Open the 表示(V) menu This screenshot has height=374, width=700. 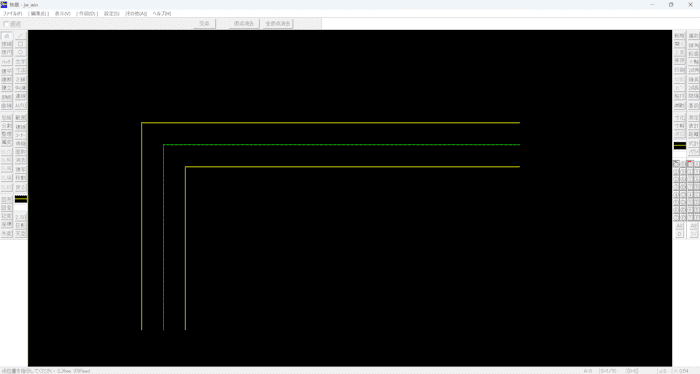(x=62, y=14)
